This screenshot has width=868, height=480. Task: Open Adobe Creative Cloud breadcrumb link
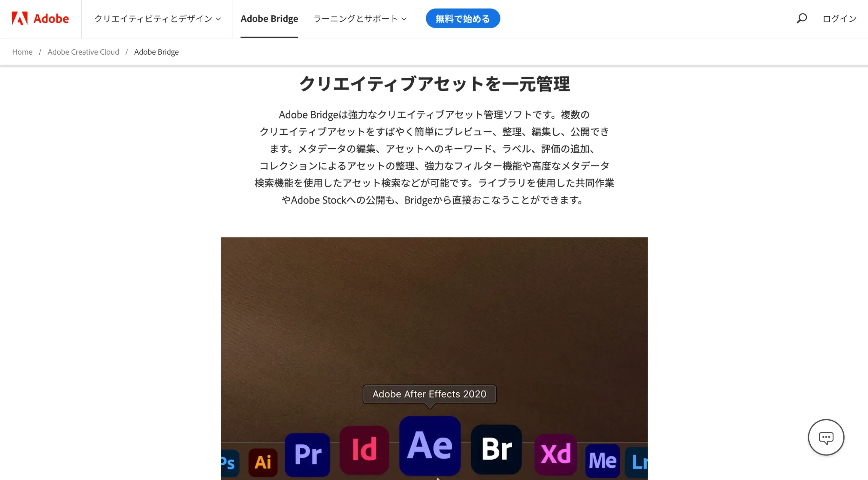(x=83, y=52)
